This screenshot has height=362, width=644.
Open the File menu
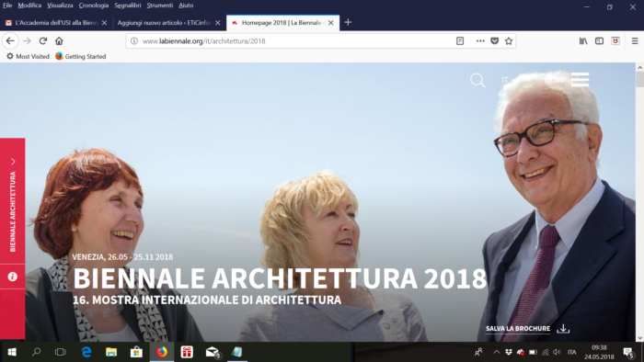click(7, 6)
